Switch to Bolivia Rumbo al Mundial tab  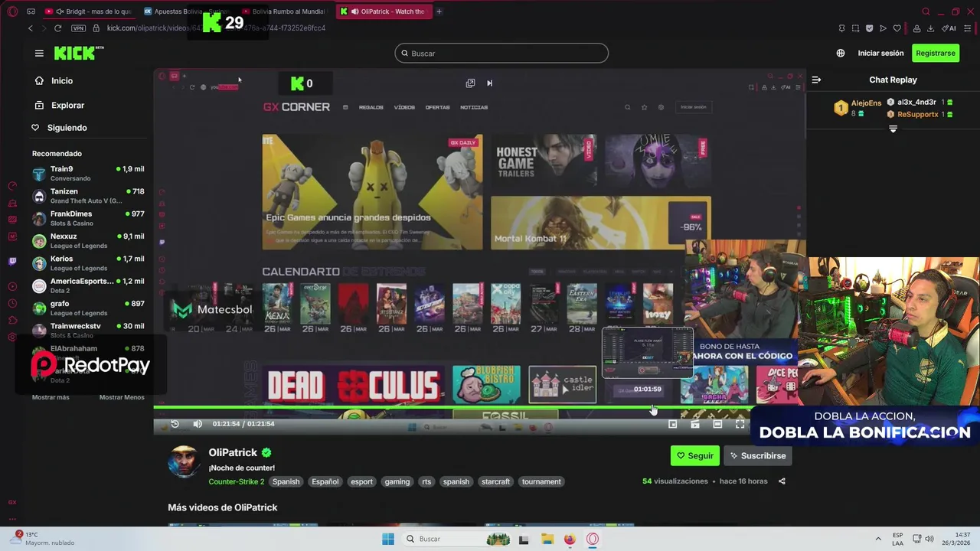(x=284, y=11)
